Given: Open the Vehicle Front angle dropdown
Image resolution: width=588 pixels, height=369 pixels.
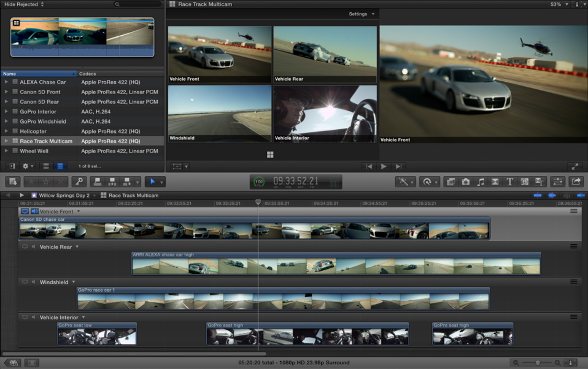Looking at the screenshot, I should [78, 212].
